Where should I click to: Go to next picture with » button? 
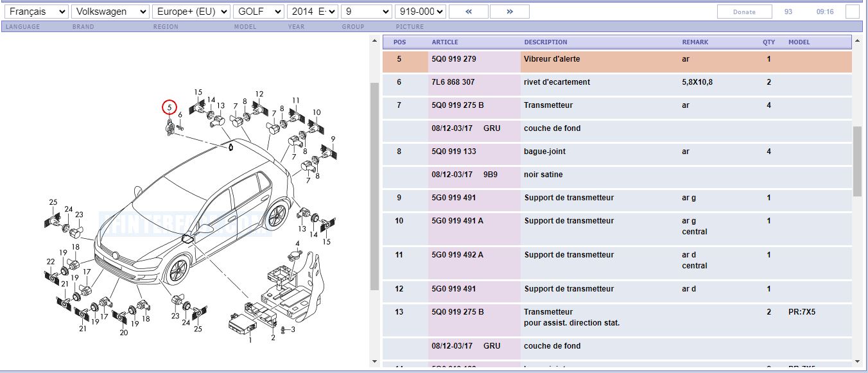tap(510, 12)
